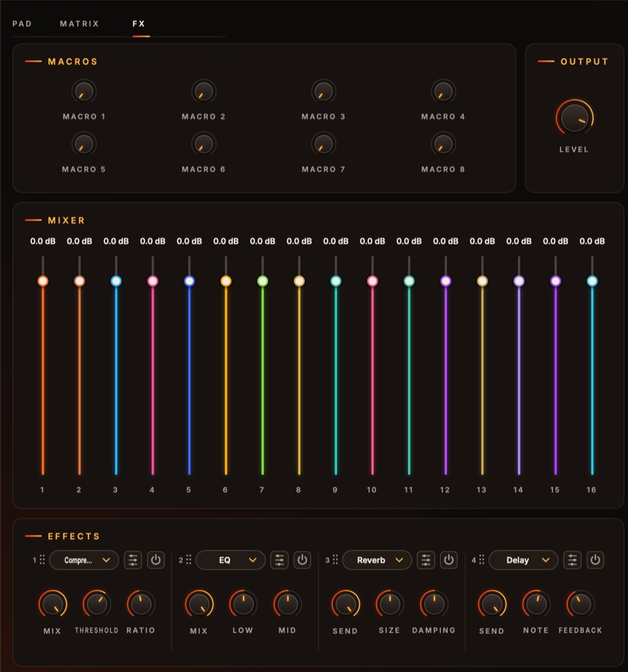628x672 pixels.
Task: Click the output Level knob
Action: coord(575,118)
